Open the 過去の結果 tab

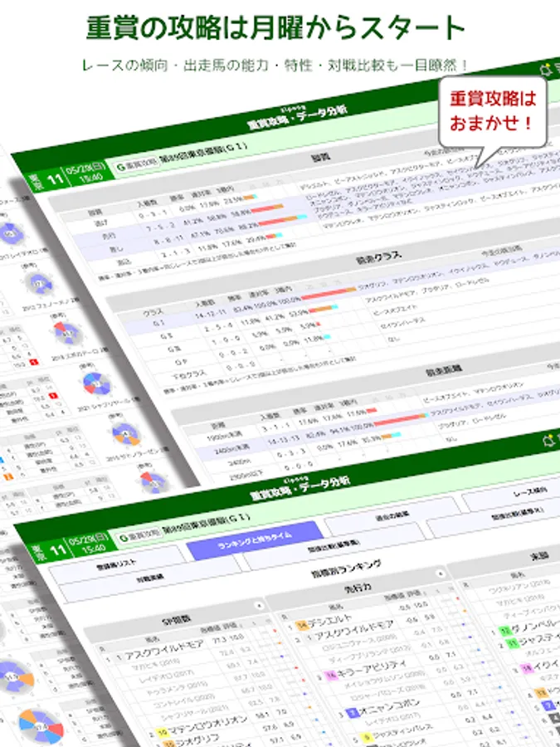(392, 516)
